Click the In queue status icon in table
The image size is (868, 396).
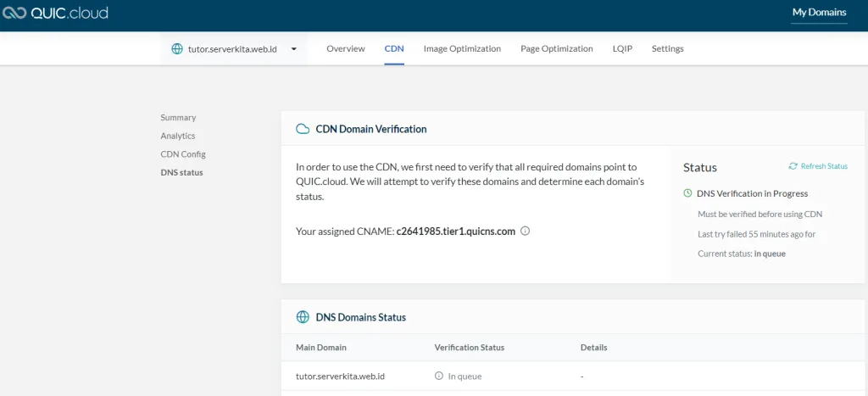click(x=439, y=376)
